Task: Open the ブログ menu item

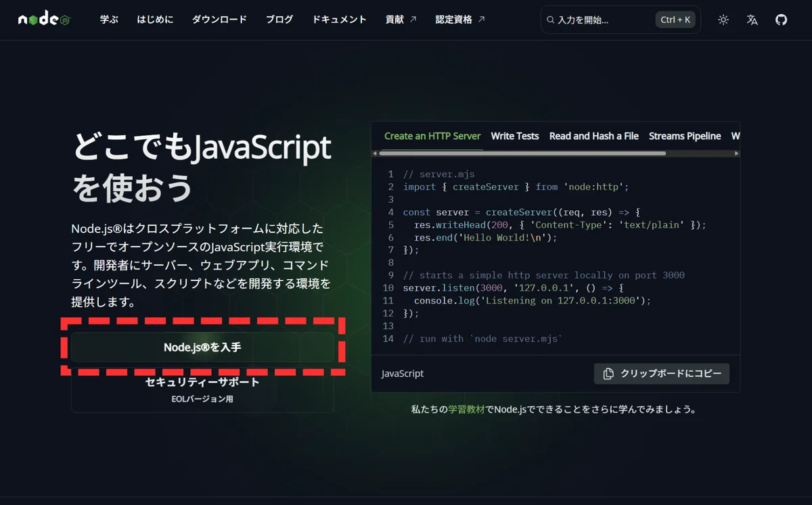Action: coord(279,20)
